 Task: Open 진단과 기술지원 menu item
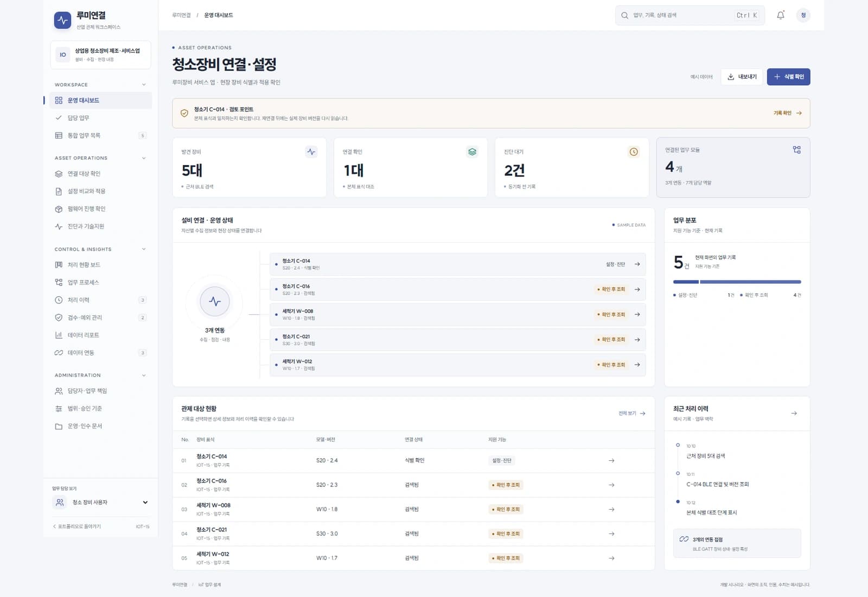[x=101, y=226]
